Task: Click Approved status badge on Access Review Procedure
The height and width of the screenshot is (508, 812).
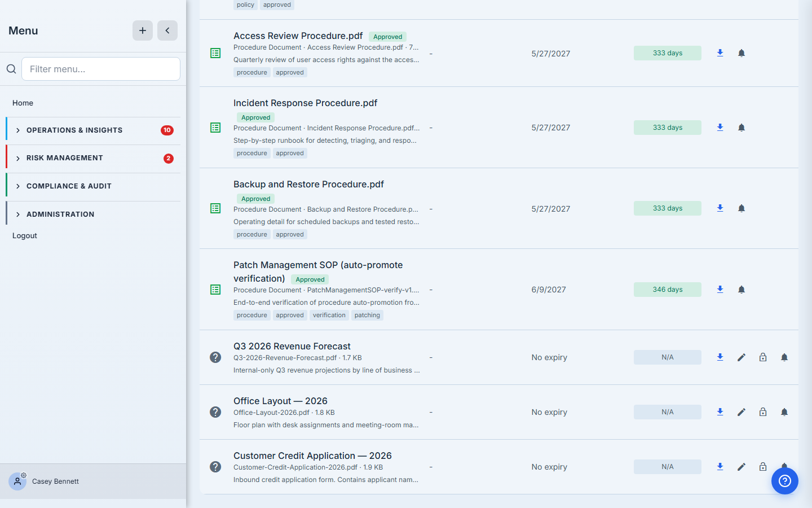Action: [x=388, y=37]
